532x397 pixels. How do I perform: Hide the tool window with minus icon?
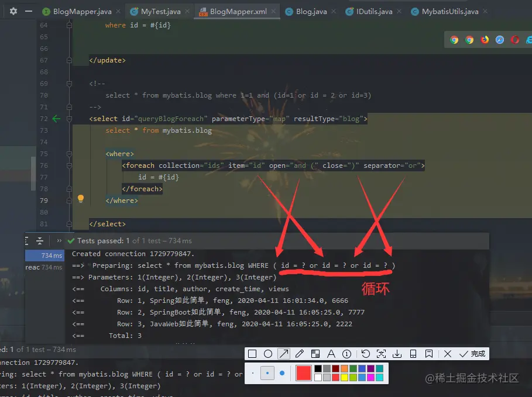pos(29,11)
